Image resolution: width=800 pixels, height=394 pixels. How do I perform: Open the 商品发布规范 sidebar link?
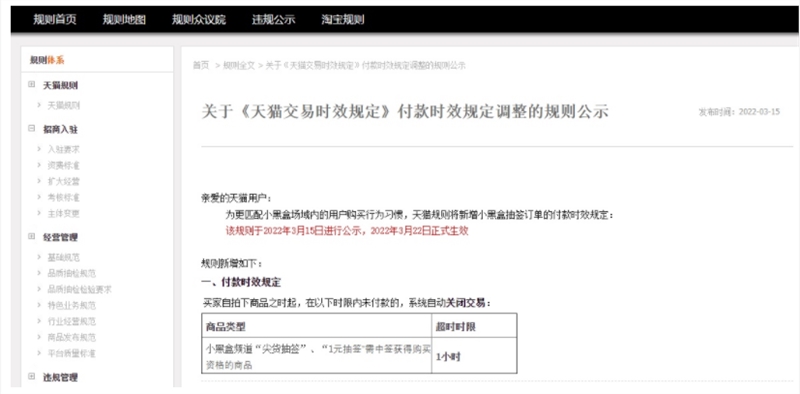72,337
